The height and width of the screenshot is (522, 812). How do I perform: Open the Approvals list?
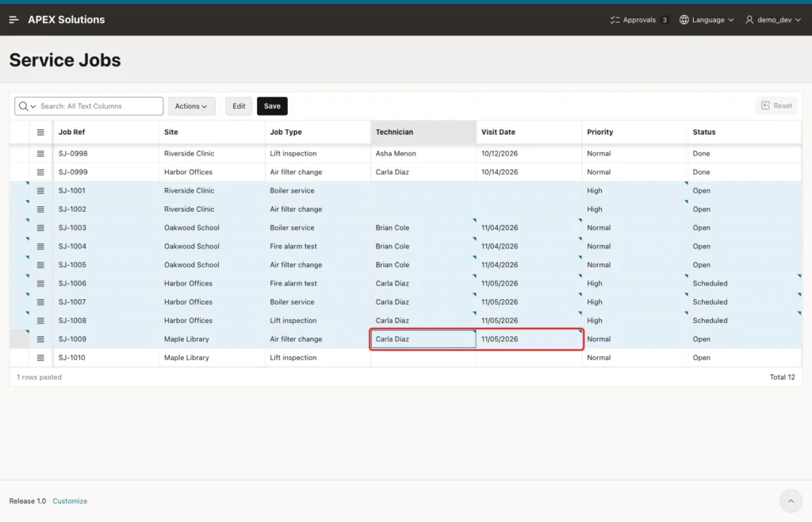[x=638, y=20]
